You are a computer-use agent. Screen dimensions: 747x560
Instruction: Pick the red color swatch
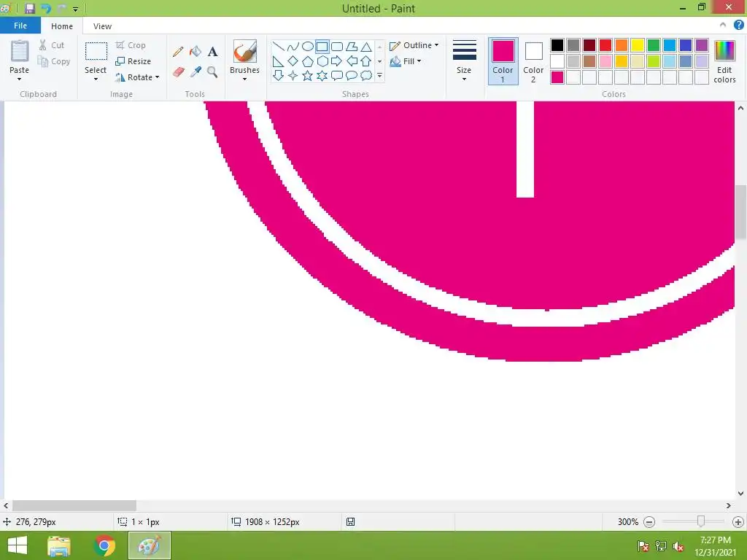tap(605, 45)
